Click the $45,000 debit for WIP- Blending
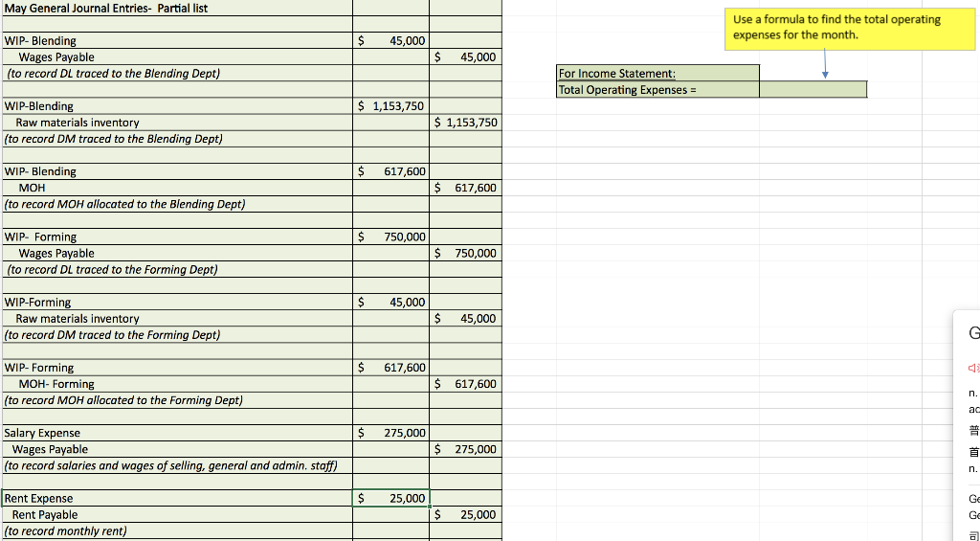 (391, 40)
